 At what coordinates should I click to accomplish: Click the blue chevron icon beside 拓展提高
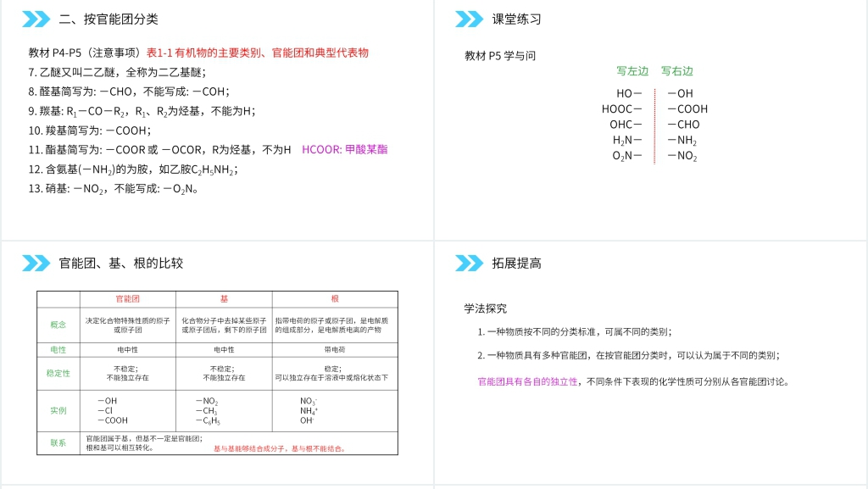[x=469, y=264]
